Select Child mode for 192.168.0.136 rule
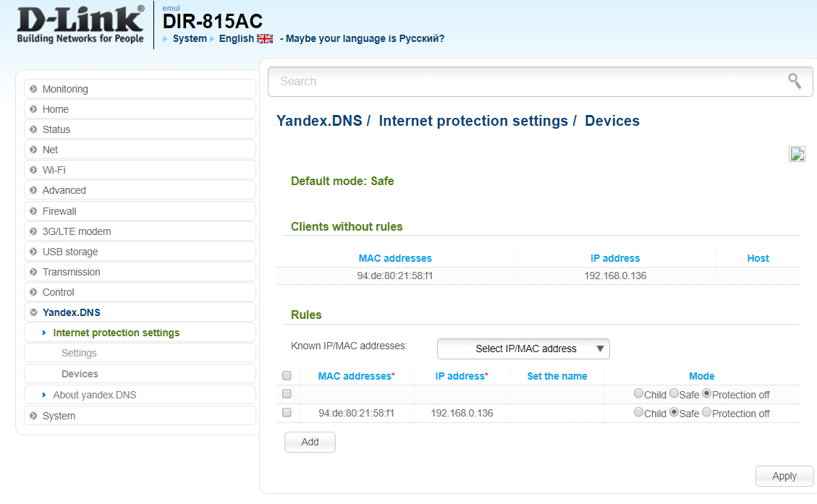This screenshot has height=504, width=817. (x=638, y=413)
